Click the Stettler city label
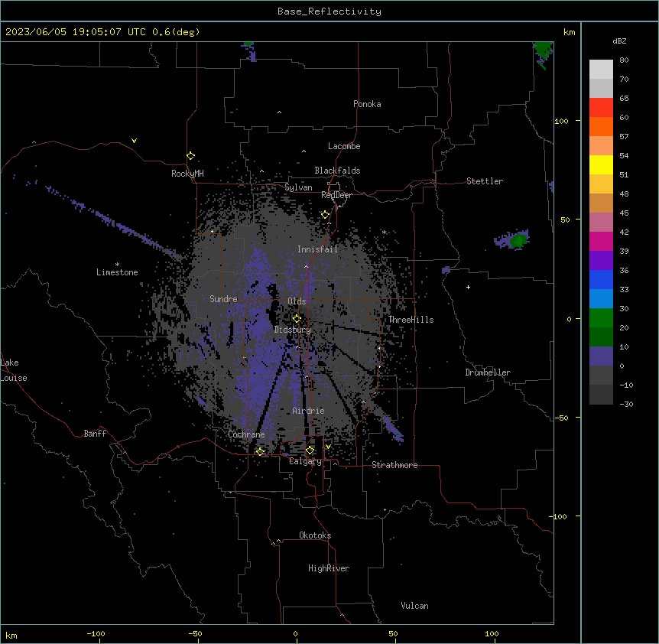The image size is (659, 644). [485, 181]
